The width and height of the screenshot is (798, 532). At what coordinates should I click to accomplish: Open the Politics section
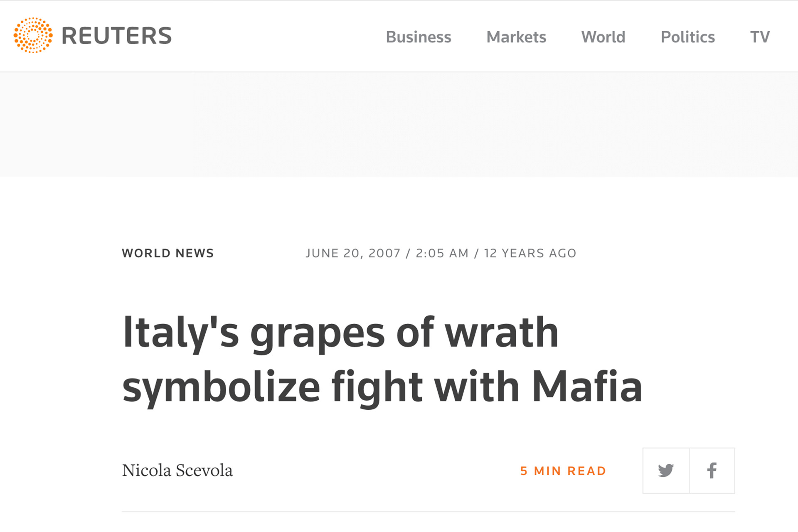[x=688, y=37]
